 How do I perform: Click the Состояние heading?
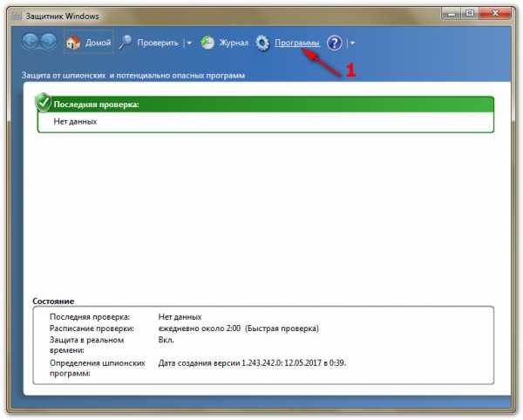coord(53,301)
